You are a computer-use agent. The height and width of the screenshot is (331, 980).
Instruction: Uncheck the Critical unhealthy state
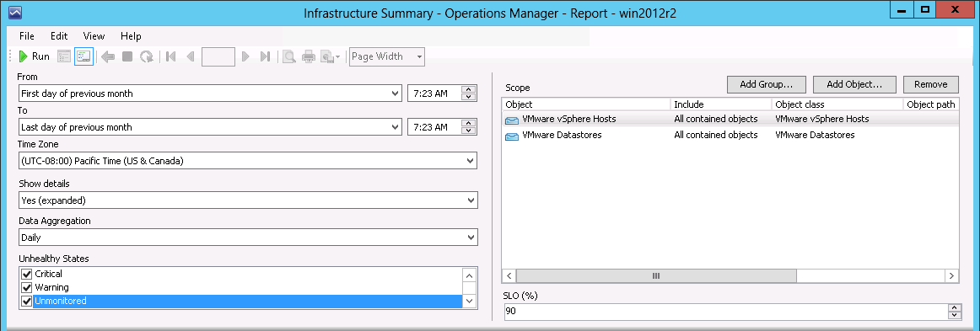click(x=26, y=275)
